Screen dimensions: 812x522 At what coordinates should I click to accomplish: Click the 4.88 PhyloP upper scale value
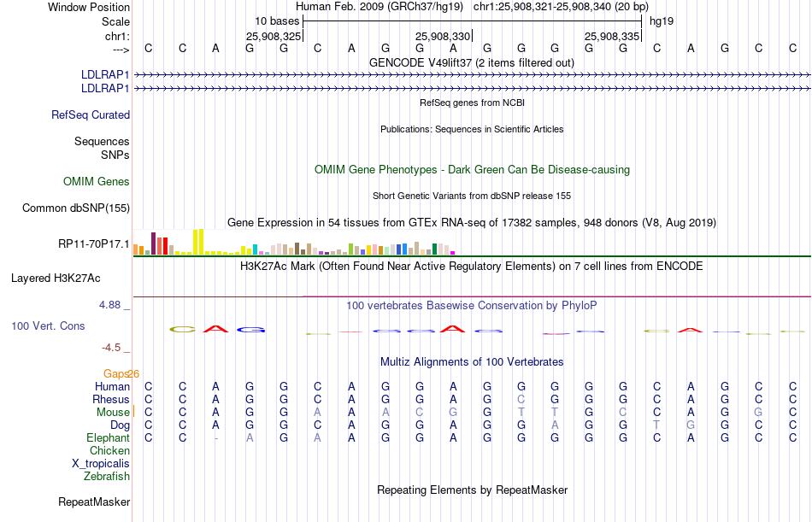click(109, 305)
